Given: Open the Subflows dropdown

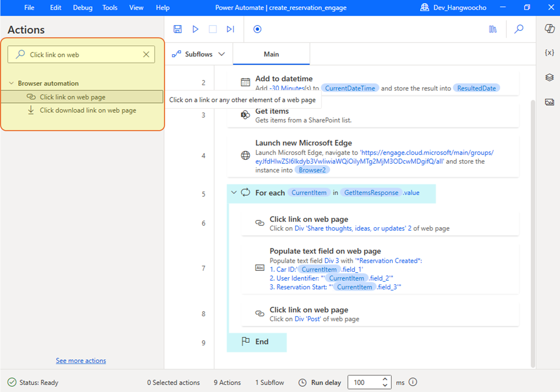Looking at the screenshot, I should (x=199, y=54).
